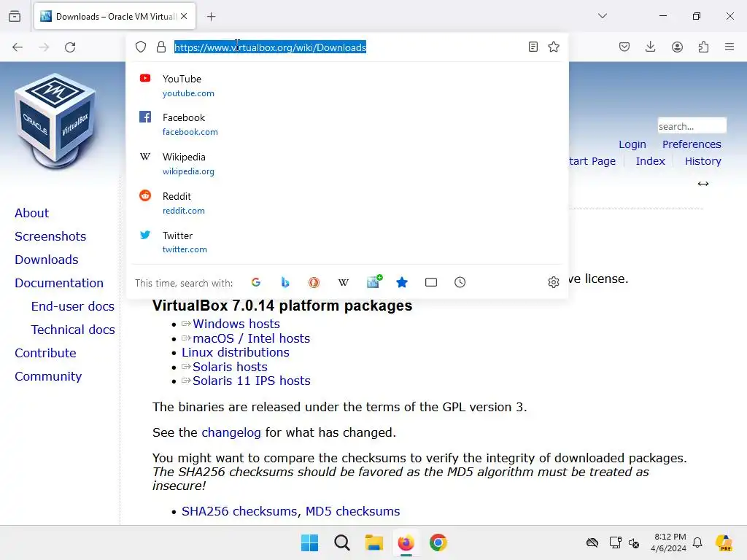Open the Login link

632,144
